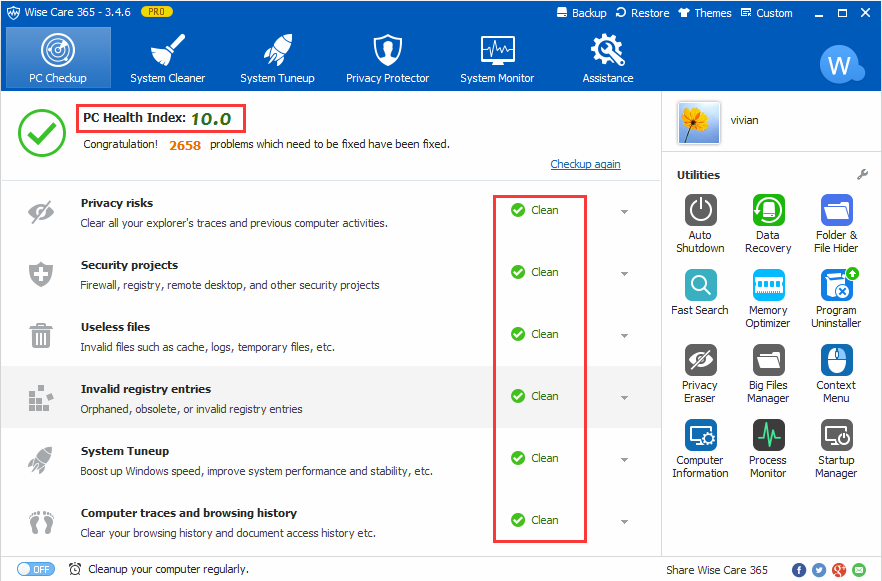This screenshot has width=882, height=581.
Task: Open the Computer Information utility
Action: [x=700, y=448]
